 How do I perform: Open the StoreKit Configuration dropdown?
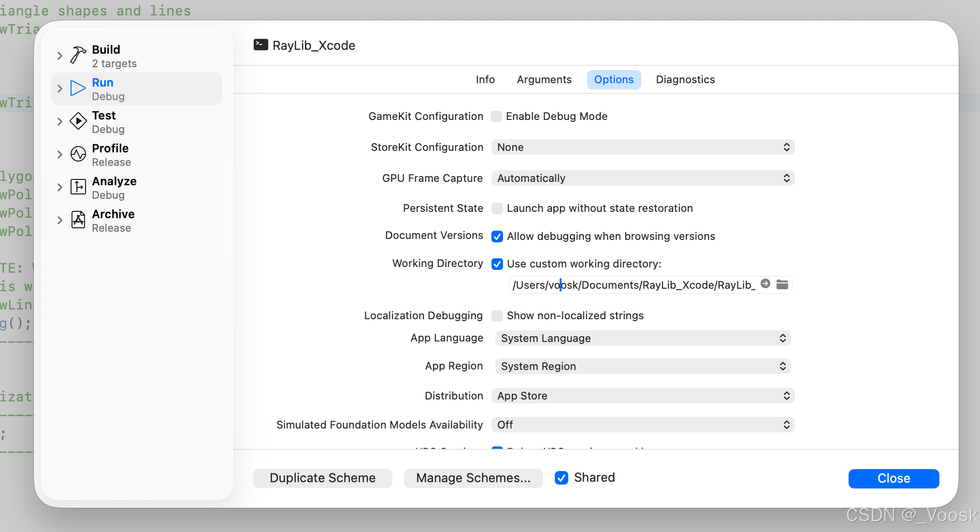pos(643,148)
